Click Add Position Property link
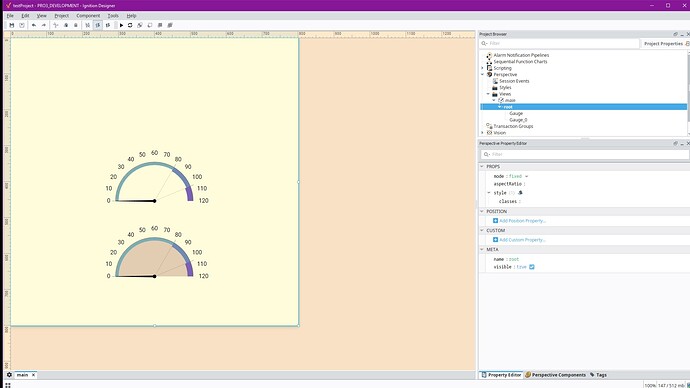690x388 pixels. (x=522, y=221)
